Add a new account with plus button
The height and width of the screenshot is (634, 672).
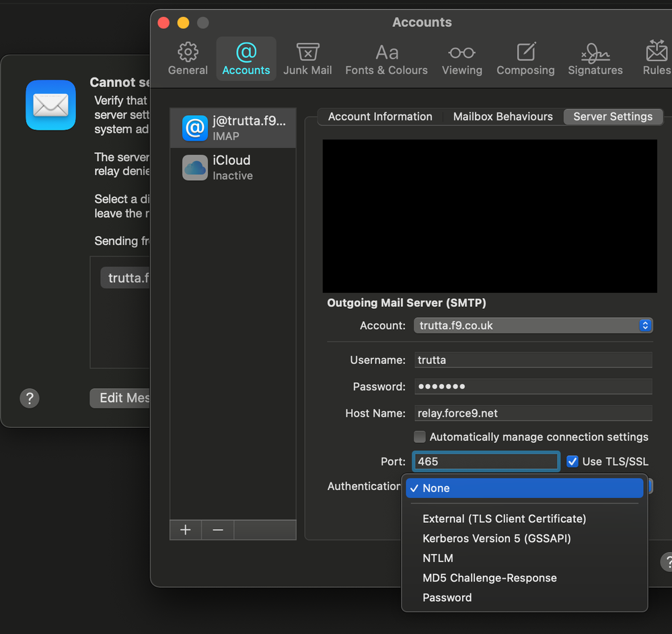(x=186, y=530)
